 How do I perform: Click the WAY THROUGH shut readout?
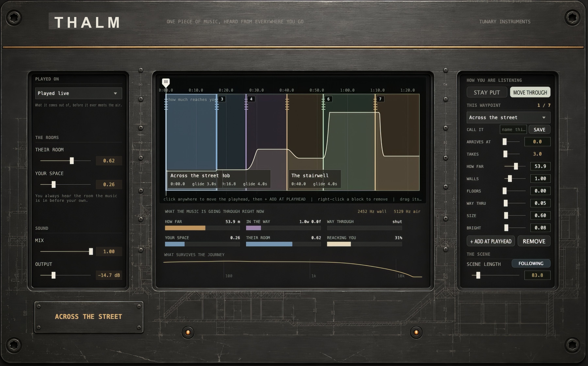click(397, 222)
